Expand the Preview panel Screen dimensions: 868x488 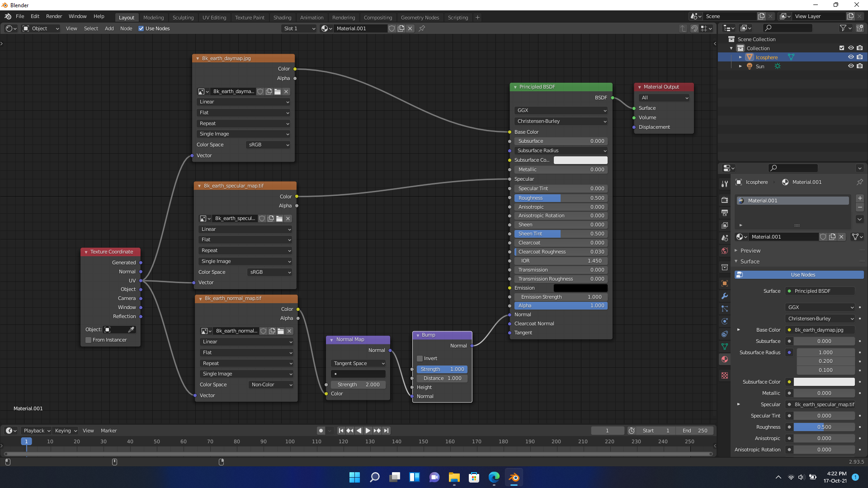[750, 251]
